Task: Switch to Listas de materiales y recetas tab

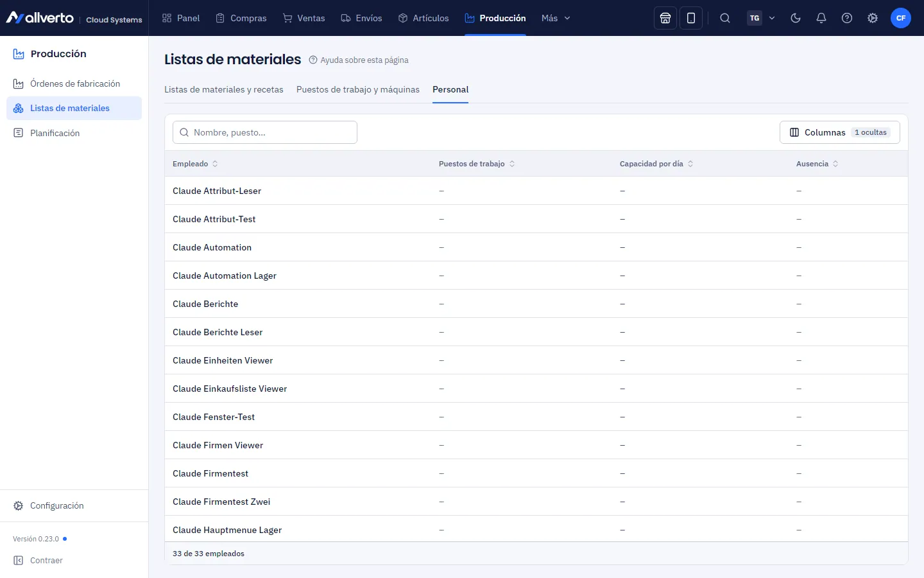Action: pos(224,89)
